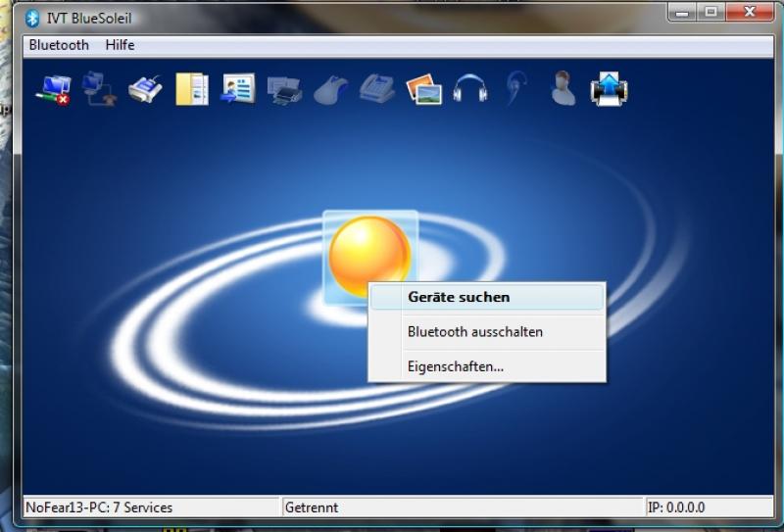Open the Basic Imaging photos icon
The width and height of the screenshot is (784, 532).
424,89
